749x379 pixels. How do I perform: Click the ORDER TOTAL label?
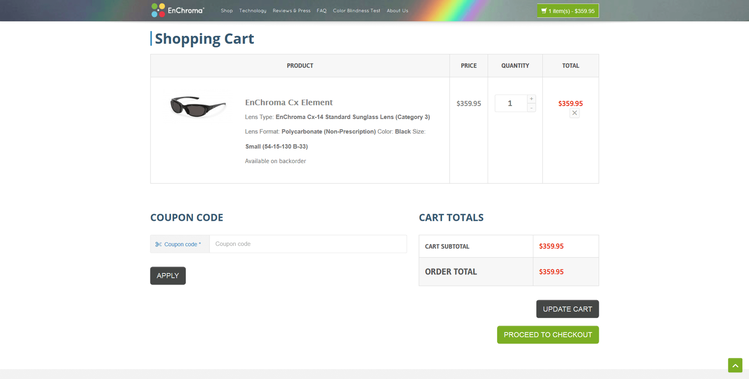click(x=450, y=271)
